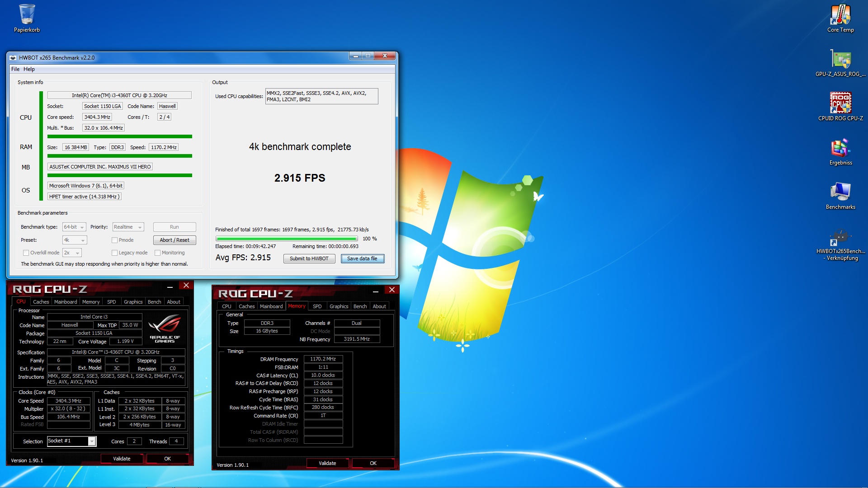
Task: Click the HWBOT x265 title bar icon
Action: point(13,57)
